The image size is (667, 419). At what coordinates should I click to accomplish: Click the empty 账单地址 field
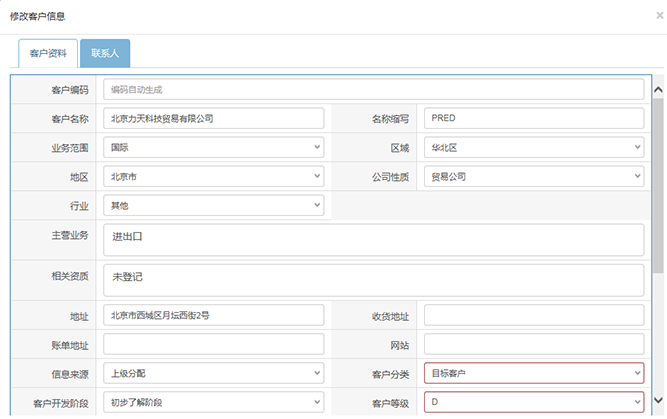tap(213, 345)
